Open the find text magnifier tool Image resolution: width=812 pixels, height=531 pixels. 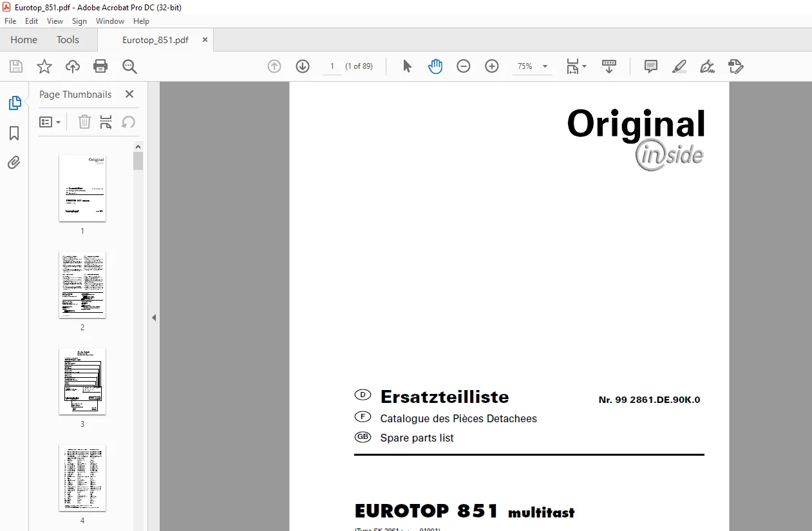(x=129, y=66)
